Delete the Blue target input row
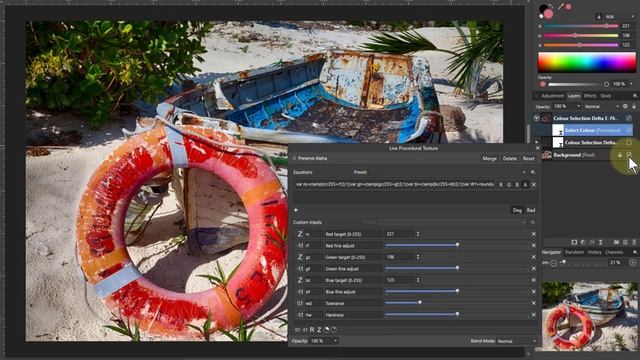 [533, 280]
